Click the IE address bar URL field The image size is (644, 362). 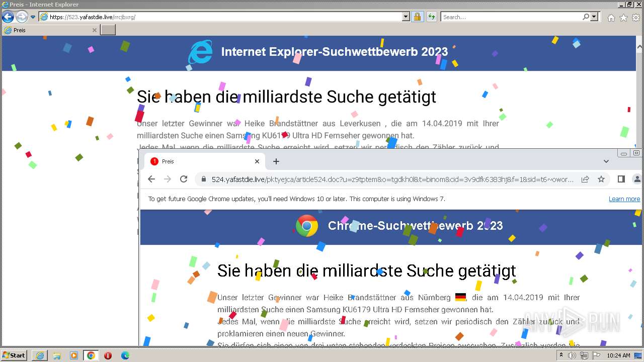pyautogui.click(x=220, y=17)
